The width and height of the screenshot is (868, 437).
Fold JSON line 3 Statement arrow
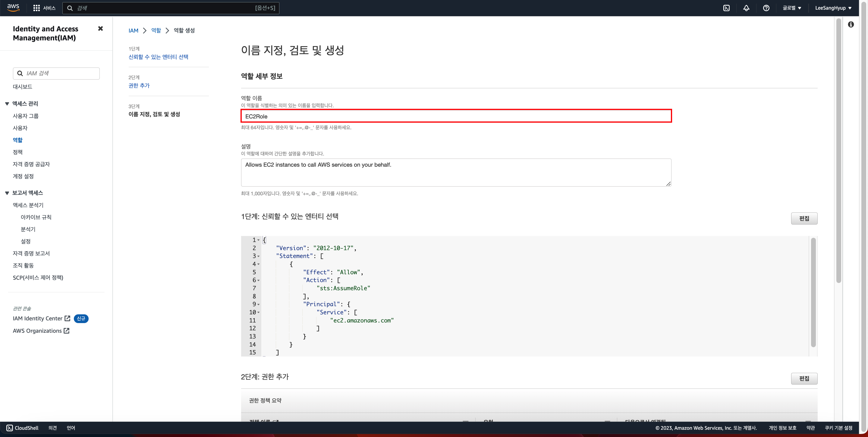pos(259,256)
